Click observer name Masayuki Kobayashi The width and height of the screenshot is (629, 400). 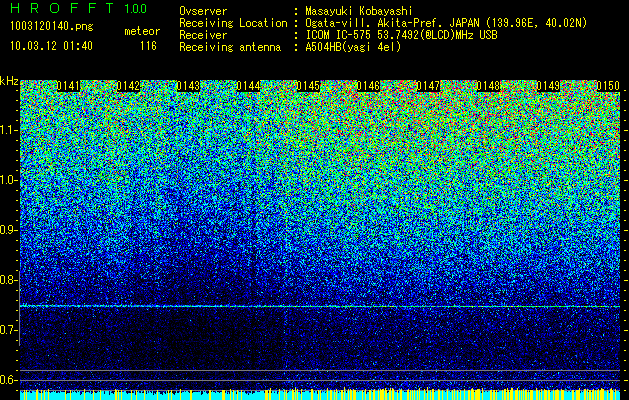359,11
